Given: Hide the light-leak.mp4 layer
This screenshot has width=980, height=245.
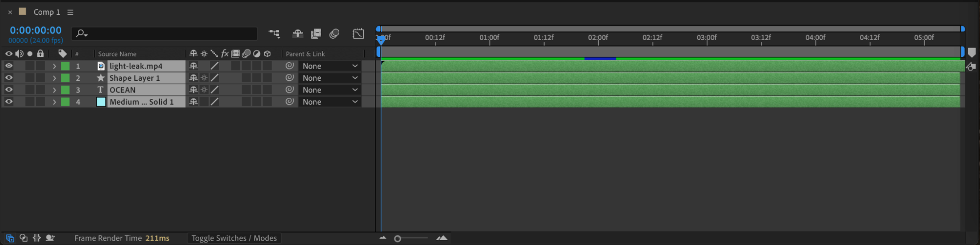Looking at the screenshot, I should pos(9,66).
